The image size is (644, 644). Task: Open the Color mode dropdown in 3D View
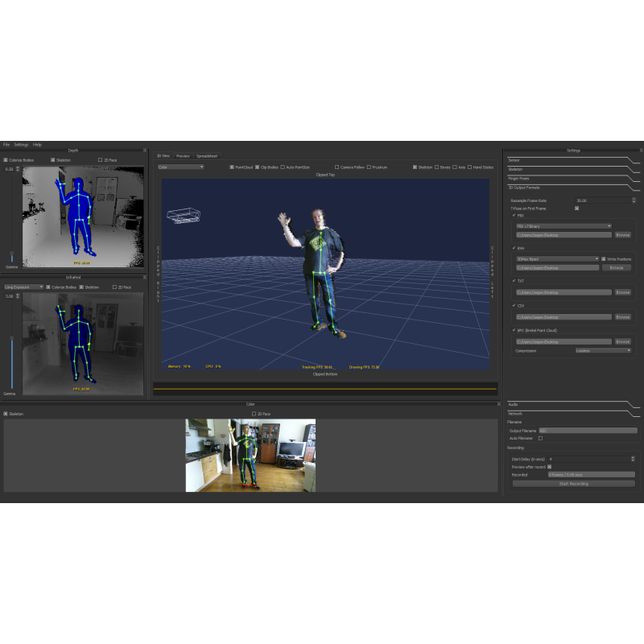click(180, 167)
